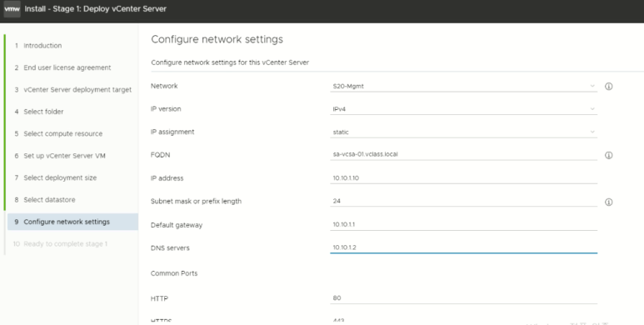Image resolution: width=644 pixels, height=325 pixels.
Task: Go to vCenter Server deployment target step
Action: (x=72, y=89)
